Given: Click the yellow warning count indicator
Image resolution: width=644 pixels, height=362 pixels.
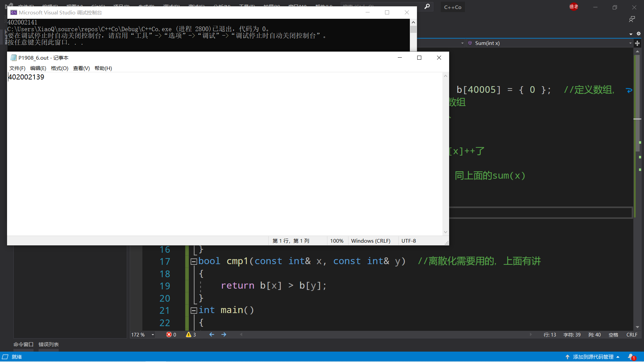Looking at the screenshot, I should [x=191, y=335].
